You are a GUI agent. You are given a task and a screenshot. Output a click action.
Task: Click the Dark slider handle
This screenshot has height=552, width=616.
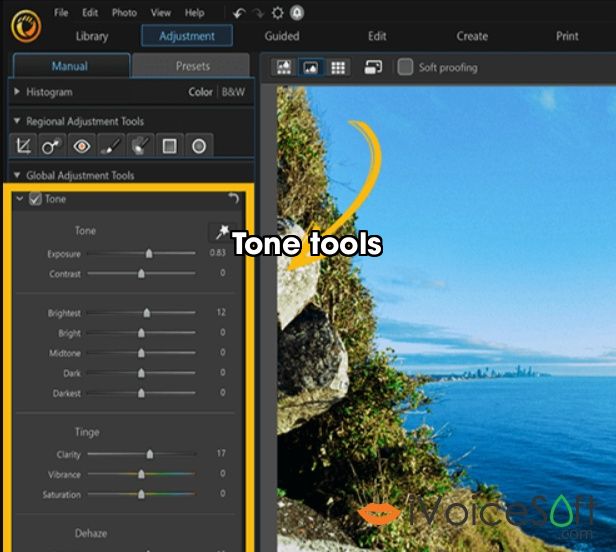click(141, 373)
